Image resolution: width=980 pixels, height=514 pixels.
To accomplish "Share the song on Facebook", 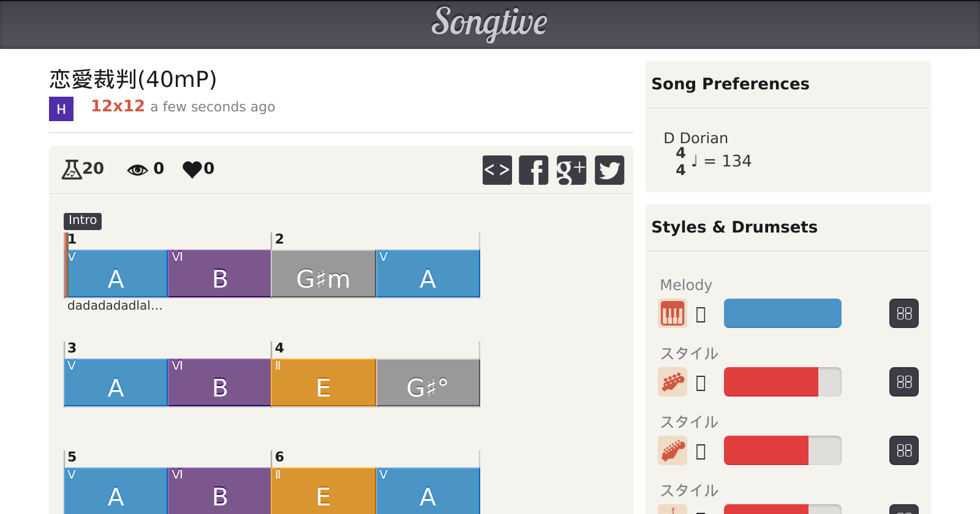I will (x=533, y=170).
